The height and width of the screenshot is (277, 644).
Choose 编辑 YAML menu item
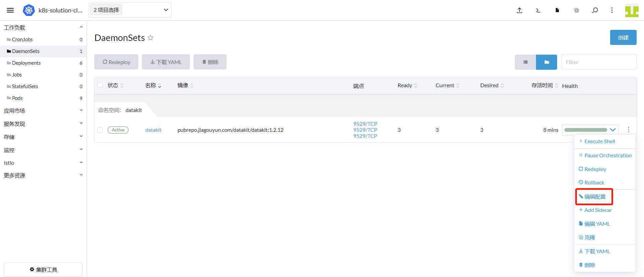605,224
